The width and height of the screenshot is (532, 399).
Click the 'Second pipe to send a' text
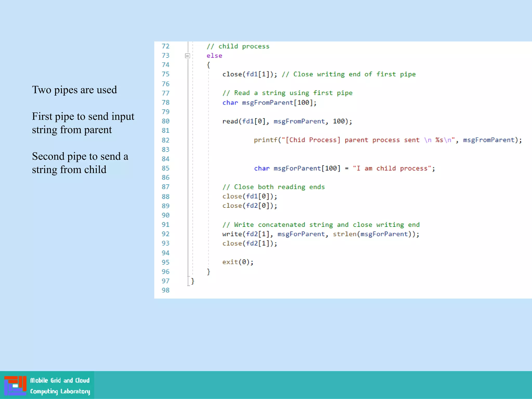[80, 156]
